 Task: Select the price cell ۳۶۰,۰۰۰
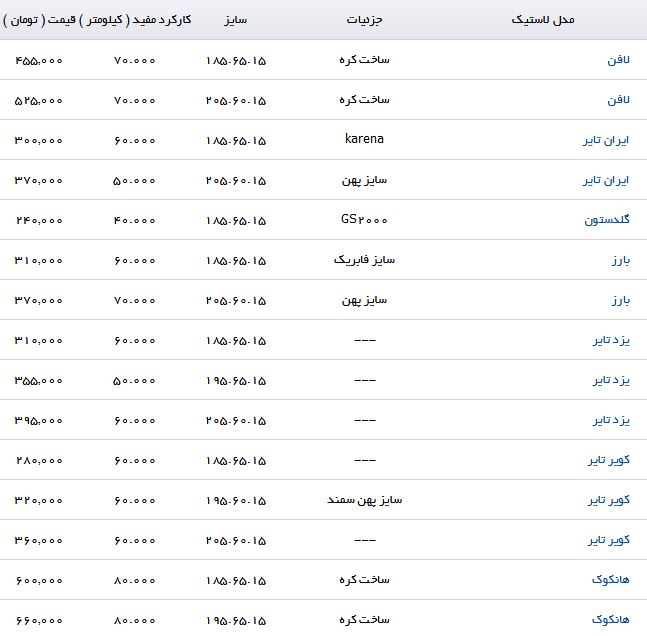click(x=39, y=541)
